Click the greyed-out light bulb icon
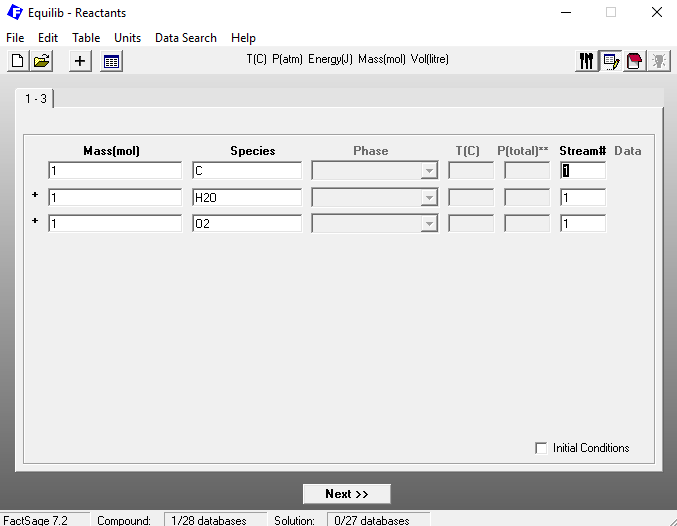This screenshot has height=526, width=677. [x=659, y=61]
